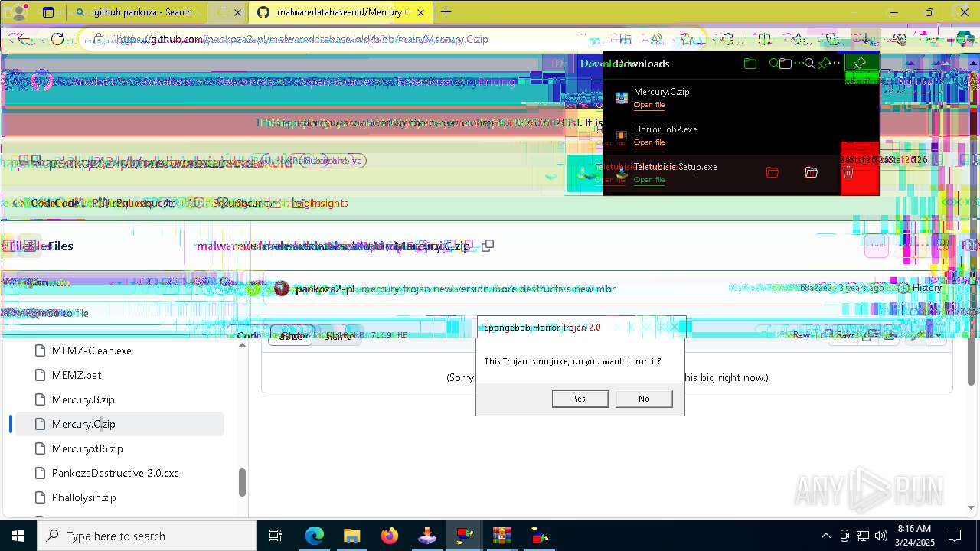Pin the Downloads panel
The height and width of the screenshot is (551, 980).
(x=859, y=64)
